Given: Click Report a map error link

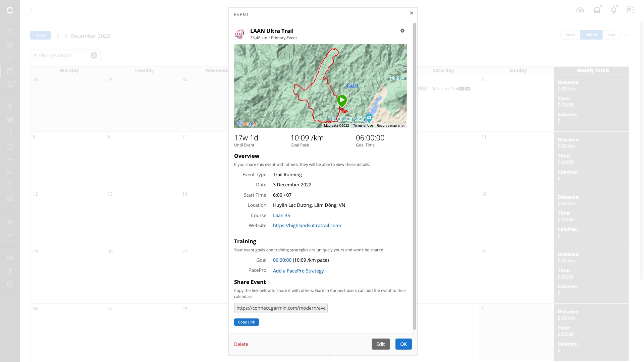Looking at the screenshot, I should coord(391,126).
